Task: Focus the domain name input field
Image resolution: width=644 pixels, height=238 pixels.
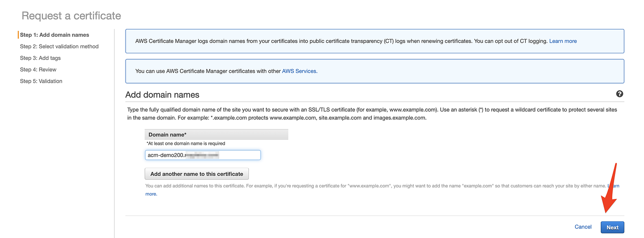Action: [202, 155]
